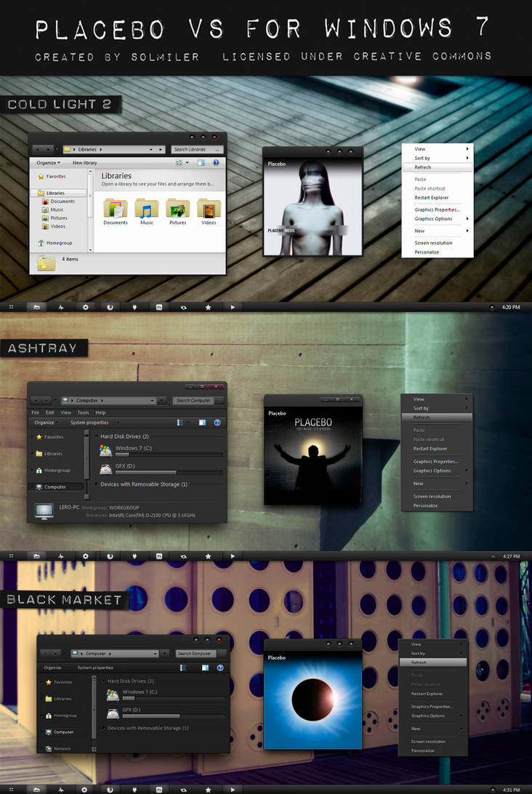
Task: Open view dropdown arrow in Cold Light 2 toolbar
Action: [188, 163]
